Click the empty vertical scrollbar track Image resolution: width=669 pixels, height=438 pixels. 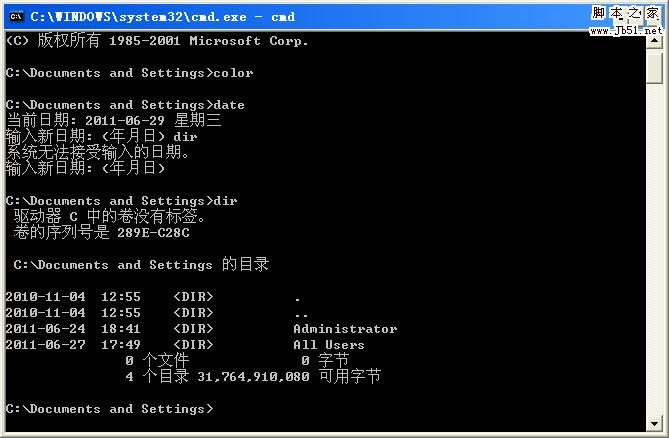[654, 249]
